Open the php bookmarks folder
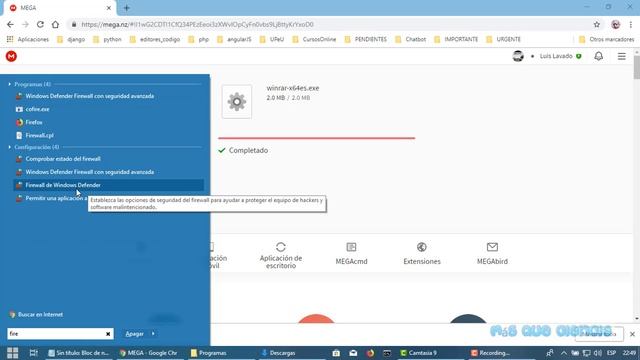 click(x=199, y=39)
